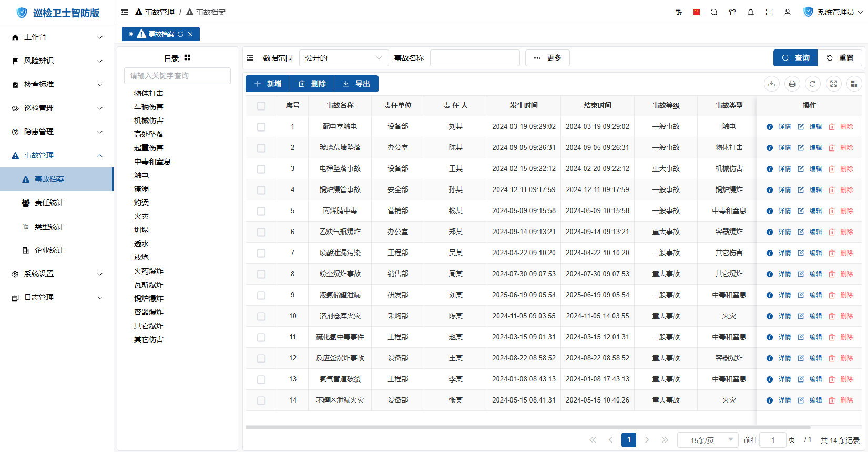Open the 系统管理员 account dropdown
Screen dimensions: 868x452
(834, 12)
